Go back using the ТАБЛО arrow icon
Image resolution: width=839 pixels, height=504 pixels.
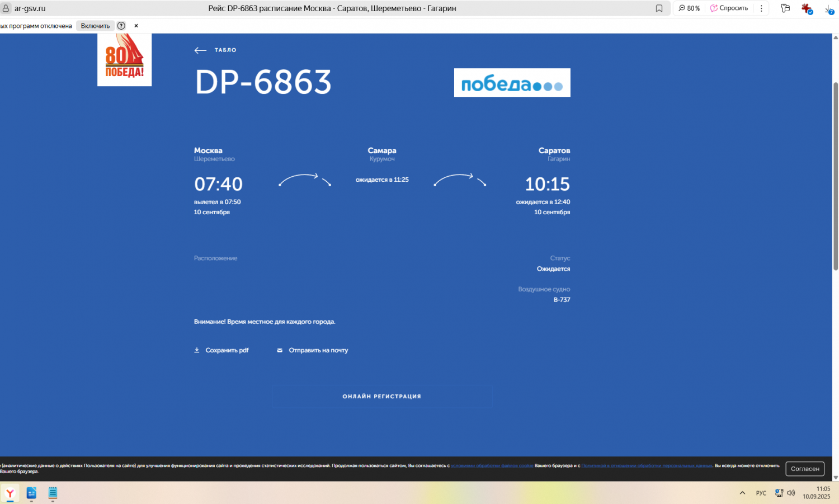pos(200,50)
